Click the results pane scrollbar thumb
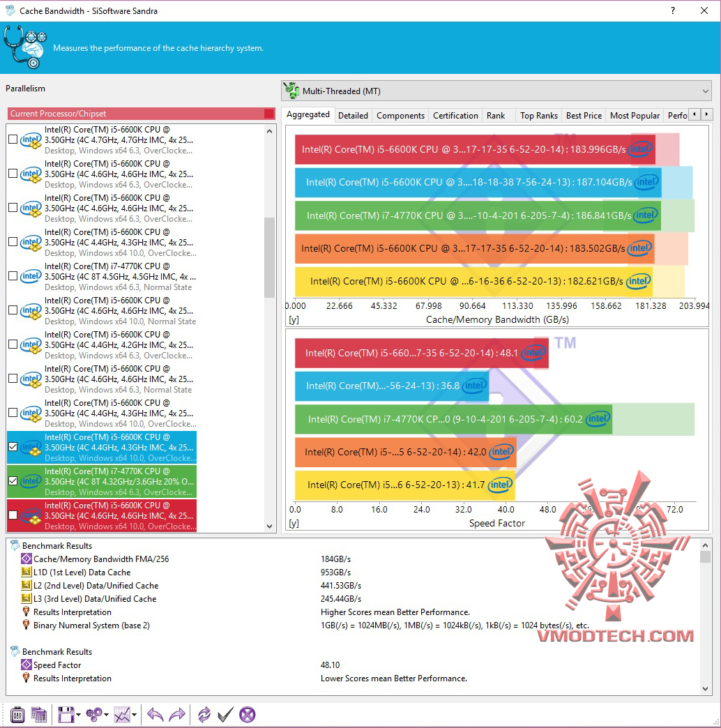The width and height of the screenshot is (721, 728). [705, 556]
